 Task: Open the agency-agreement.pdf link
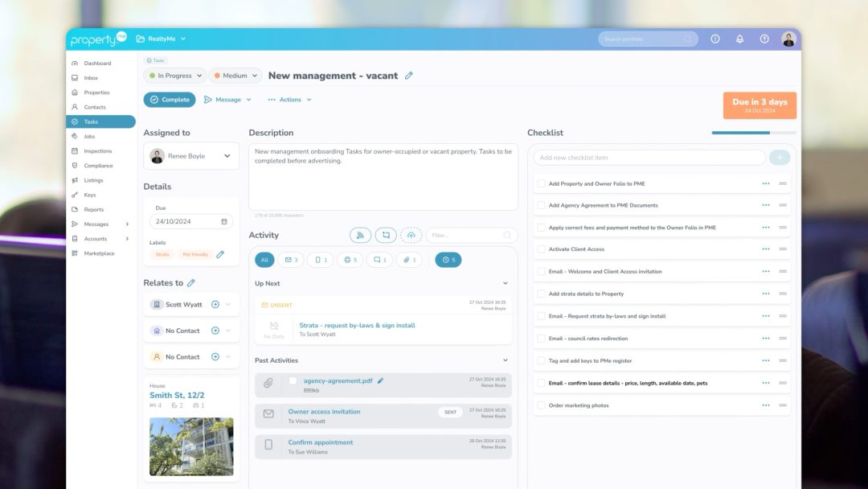point(338,381)
